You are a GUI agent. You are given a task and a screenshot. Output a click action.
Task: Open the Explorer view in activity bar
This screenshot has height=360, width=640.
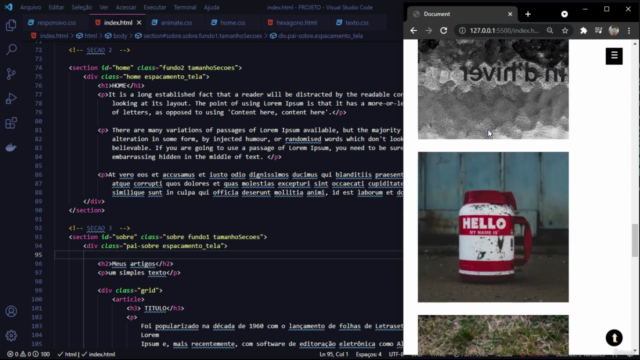point(11,25)
